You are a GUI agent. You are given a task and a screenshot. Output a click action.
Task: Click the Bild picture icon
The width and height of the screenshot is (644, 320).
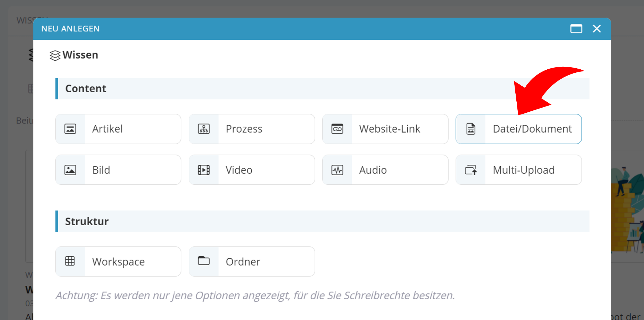(x=70, y=170)
